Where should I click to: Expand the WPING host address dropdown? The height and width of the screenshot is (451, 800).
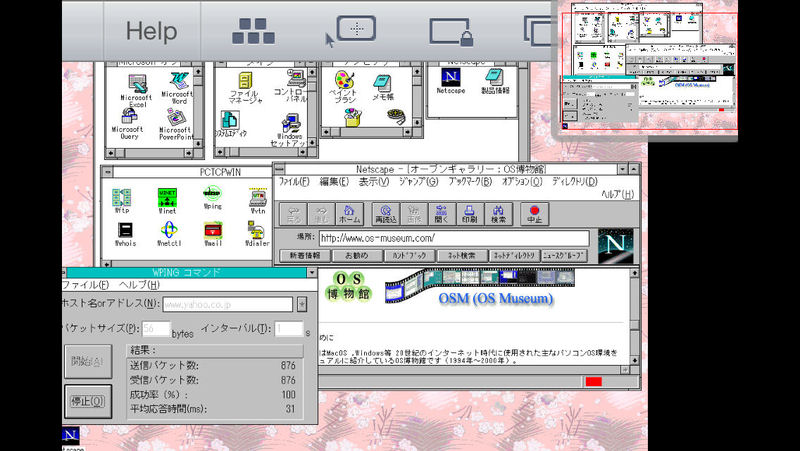[x=302, y=304]
